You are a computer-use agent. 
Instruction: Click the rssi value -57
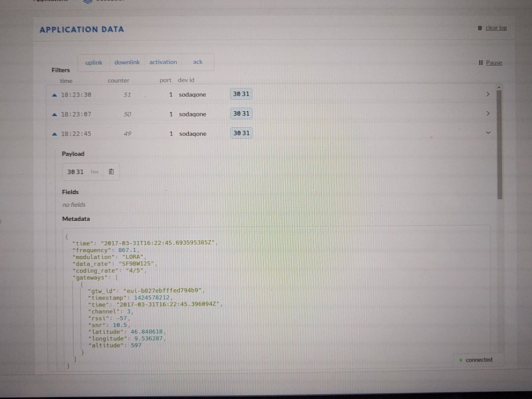[121, 318]
